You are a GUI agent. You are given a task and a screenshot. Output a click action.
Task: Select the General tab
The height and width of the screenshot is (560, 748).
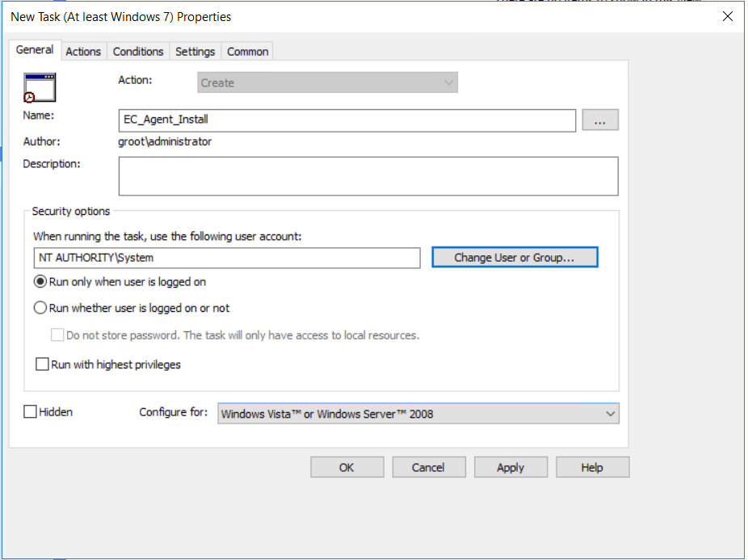pyautogui.click(x=35, y=50)
